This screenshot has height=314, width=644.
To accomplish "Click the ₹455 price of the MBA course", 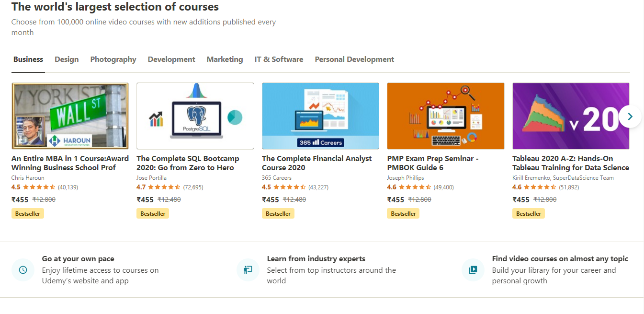I will point(20,200).
